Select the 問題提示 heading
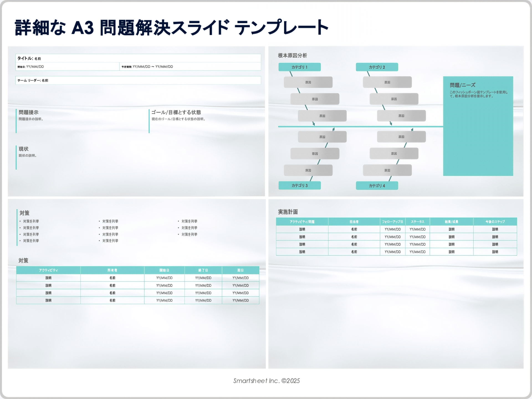 (29, 112)
